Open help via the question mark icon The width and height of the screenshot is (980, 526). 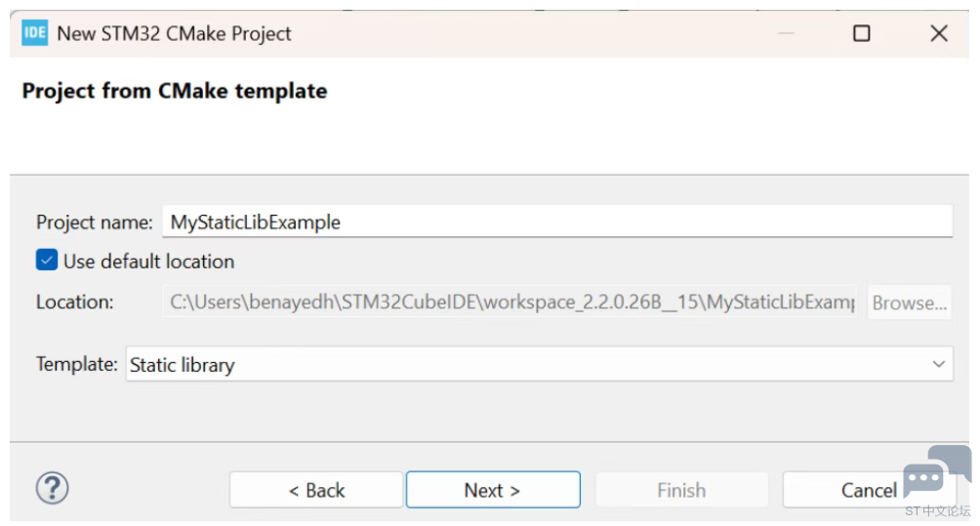52,489
